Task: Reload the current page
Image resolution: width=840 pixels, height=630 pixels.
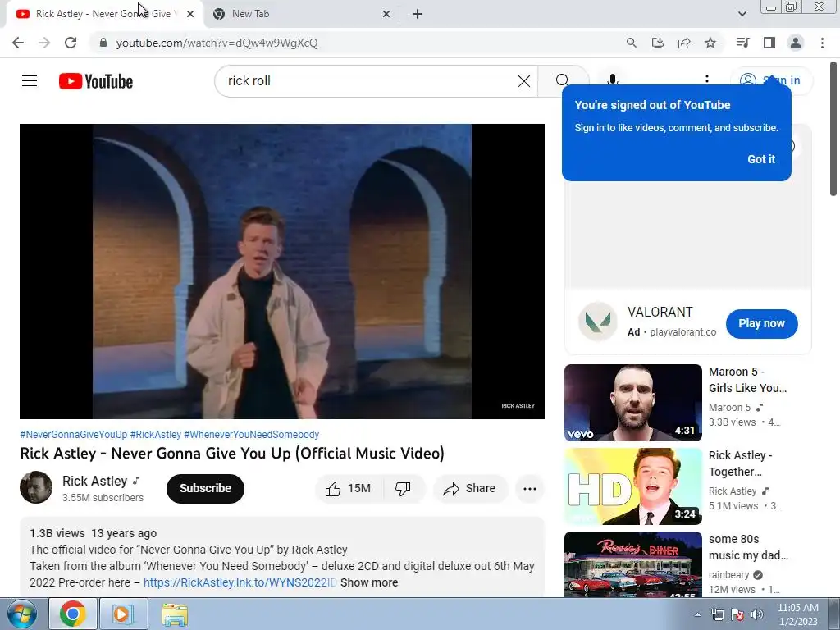Action: 71,43
